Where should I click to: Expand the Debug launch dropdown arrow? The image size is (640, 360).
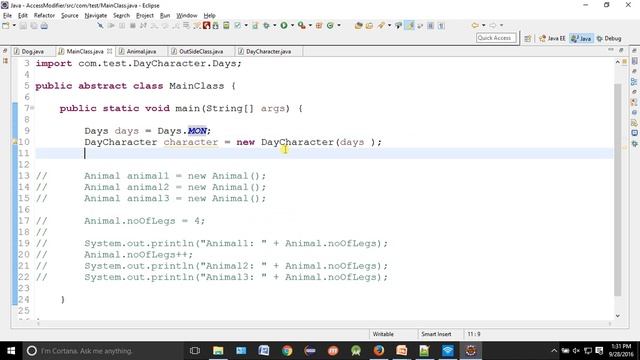click(274, 26)
